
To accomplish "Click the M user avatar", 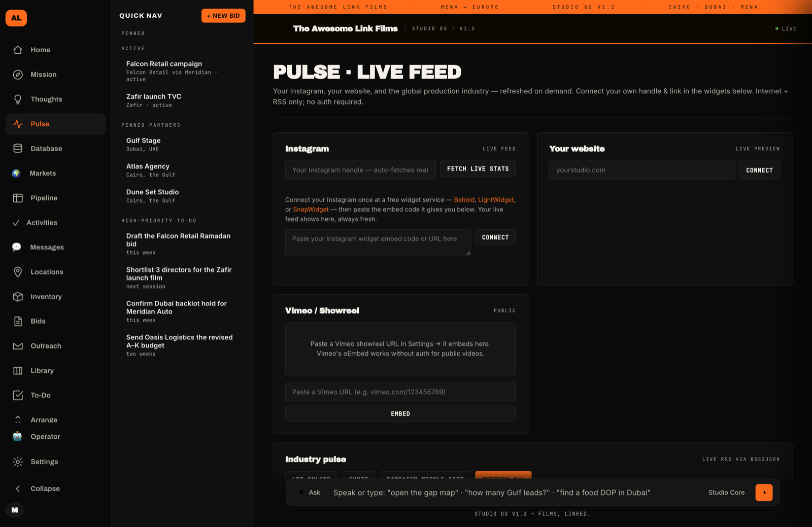I will pos(15,510).
